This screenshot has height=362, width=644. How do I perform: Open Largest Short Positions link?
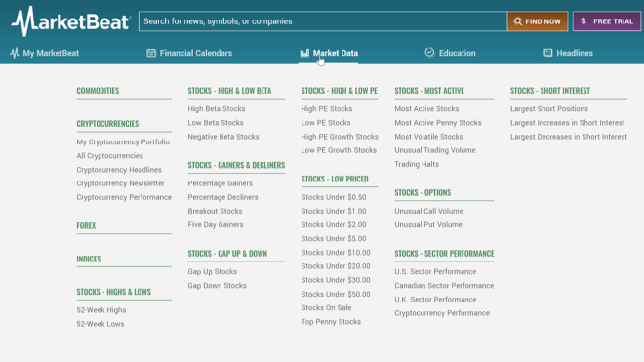pos(549,109)
